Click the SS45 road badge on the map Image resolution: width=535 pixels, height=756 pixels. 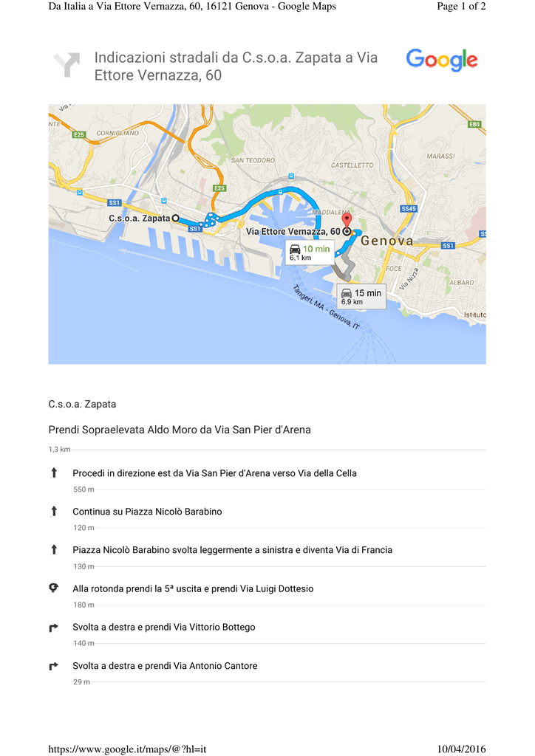pos(409,209)
